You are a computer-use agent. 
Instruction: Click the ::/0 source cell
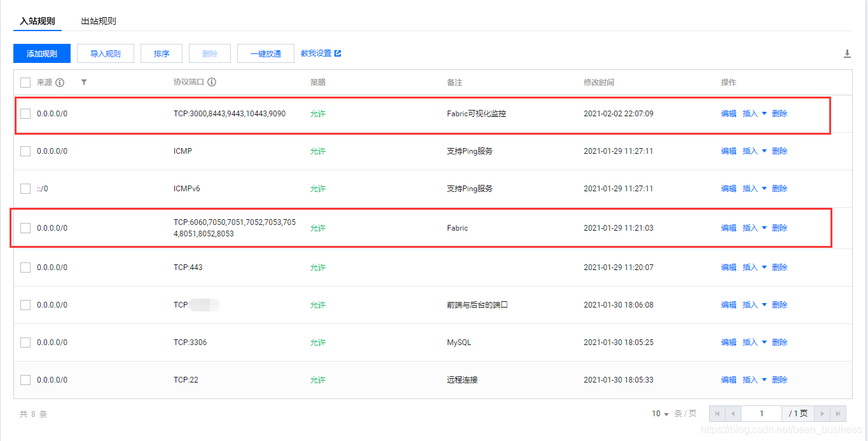[x=43, y=189]
